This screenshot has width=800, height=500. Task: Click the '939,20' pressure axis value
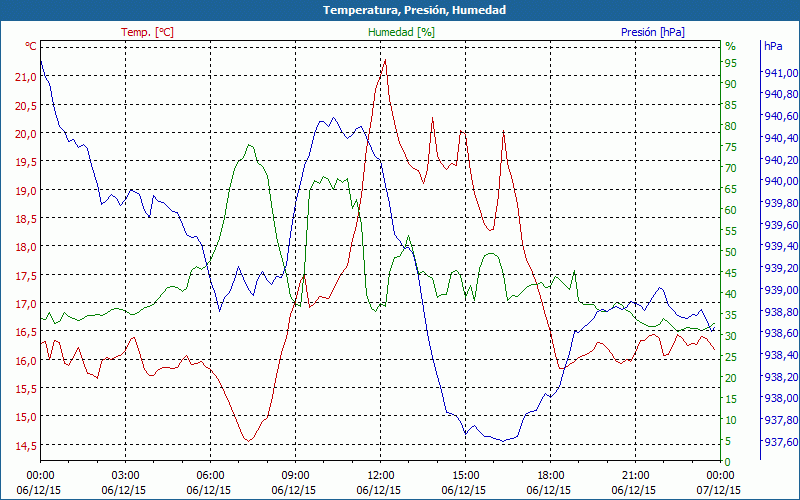tap(781, 268)
